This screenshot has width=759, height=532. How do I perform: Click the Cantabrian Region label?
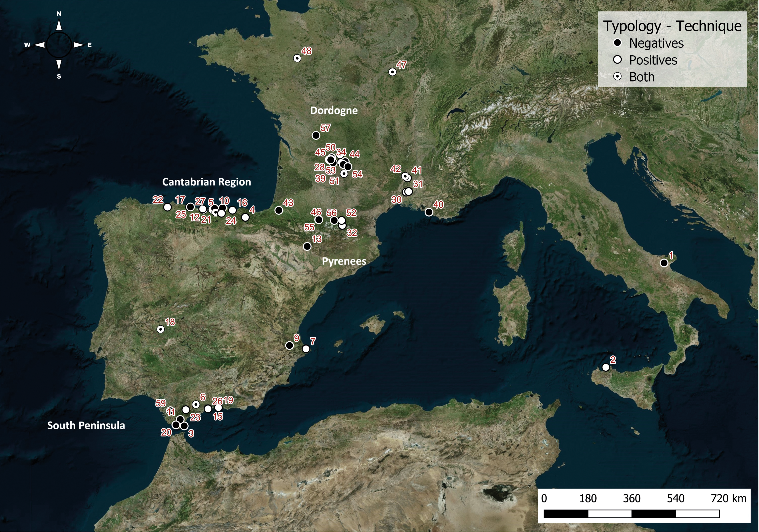click(x=206, y=182)
